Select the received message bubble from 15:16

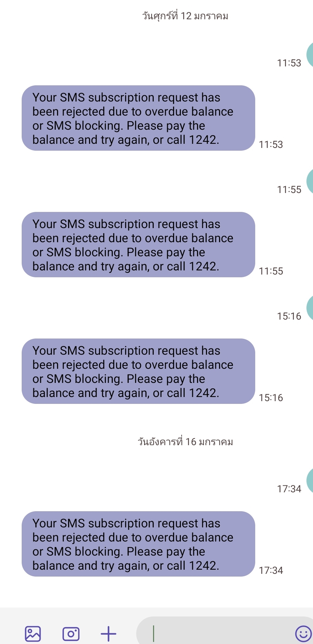(138, 371)
